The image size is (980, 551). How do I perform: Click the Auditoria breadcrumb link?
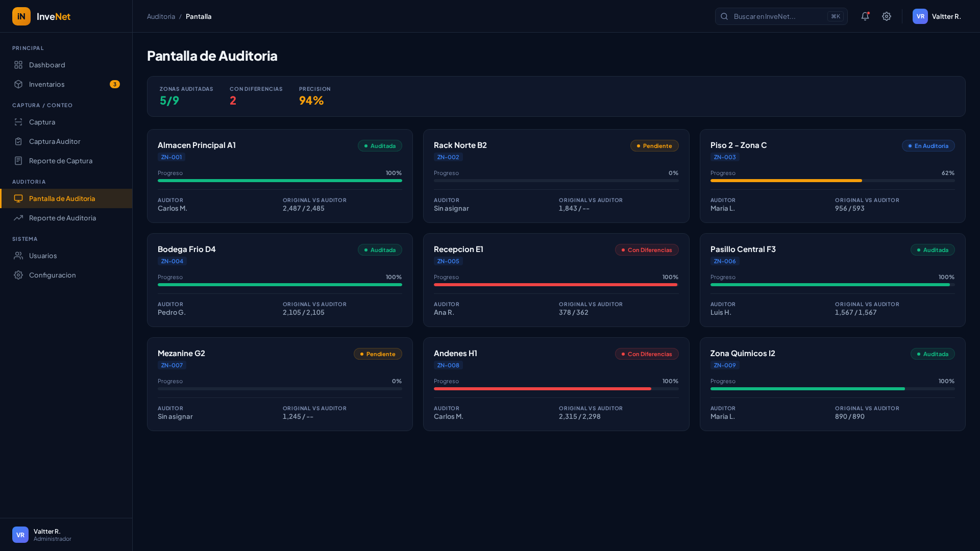(161, 16)
